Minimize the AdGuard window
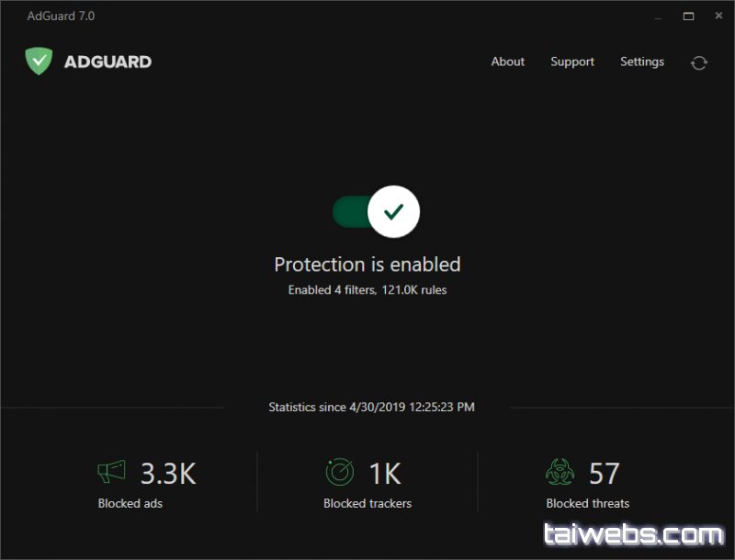 click(x=659, y=17)
